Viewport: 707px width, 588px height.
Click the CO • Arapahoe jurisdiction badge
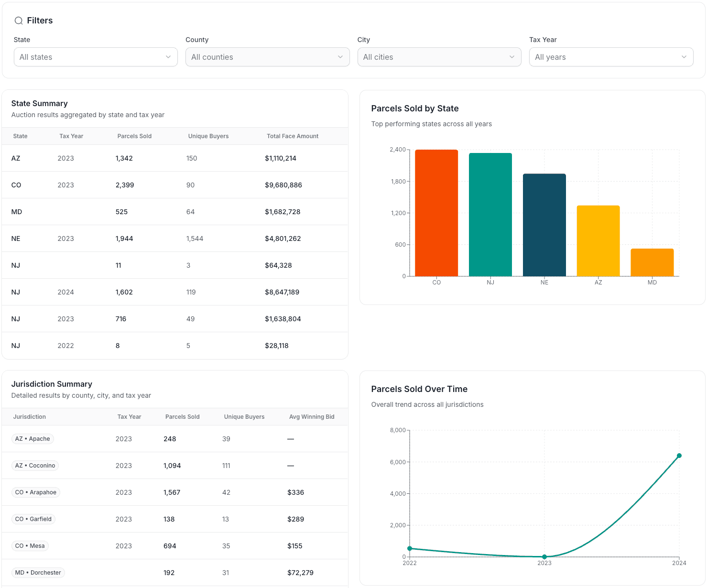[36, 492]
